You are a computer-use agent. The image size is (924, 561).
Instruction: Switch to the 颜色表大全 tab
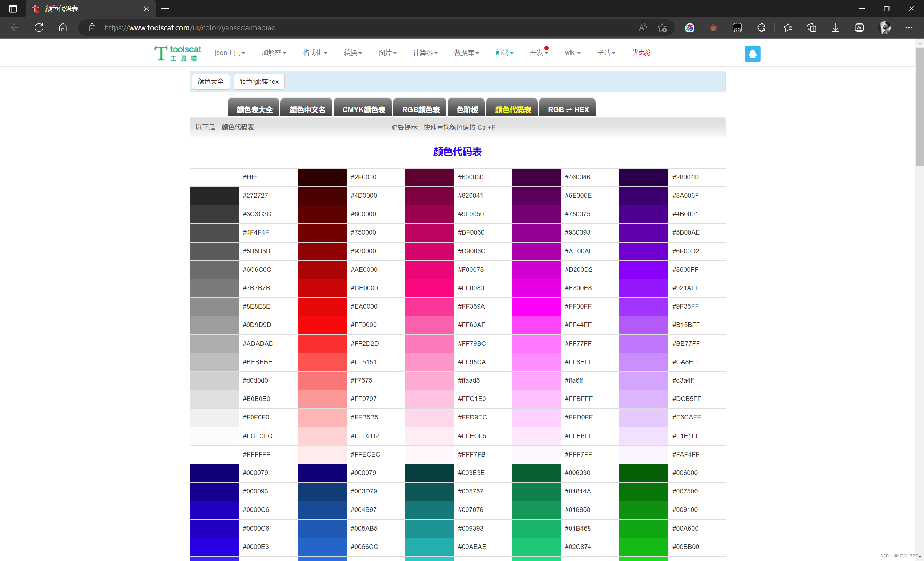(254, 108)
